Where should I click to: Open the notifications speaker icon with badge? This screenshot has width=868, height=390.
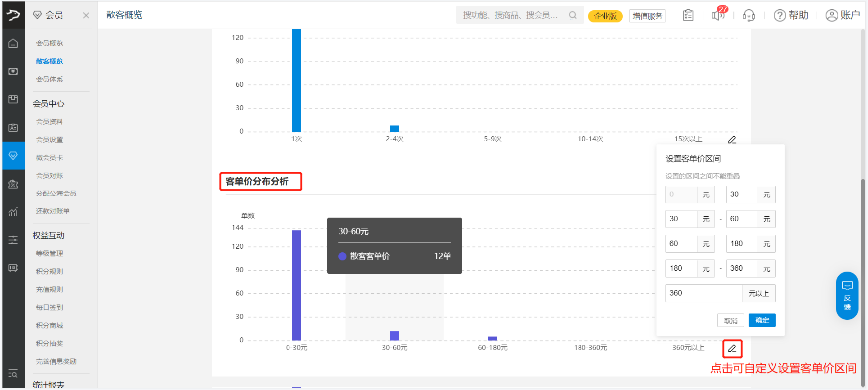[x=718, y=15]
